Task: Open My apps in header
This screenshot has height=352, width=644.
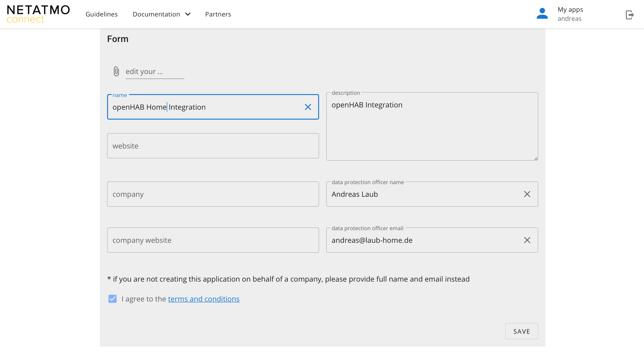Action: coord(570,10)
